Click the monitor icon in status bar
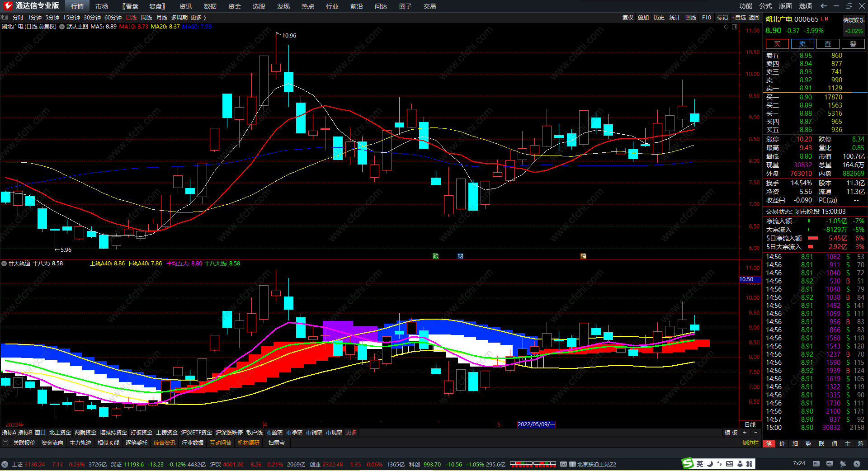Image resolution: width=868 pixels, height=471 pixels. (x=830, y=464)
